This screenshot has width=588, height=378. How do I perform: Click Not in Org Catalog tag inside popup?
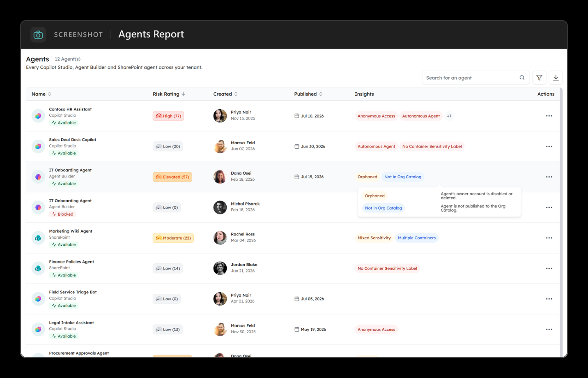click(384, 208)
